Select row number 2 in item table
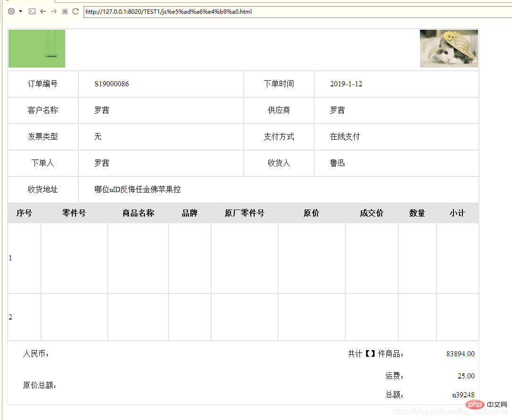 coord(10,317)
